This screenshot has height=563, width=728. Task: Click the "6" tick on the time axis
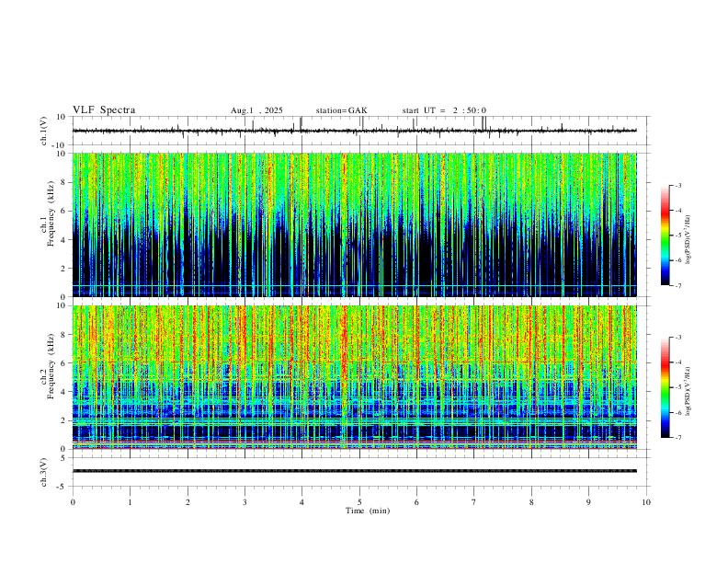point(416,502)
